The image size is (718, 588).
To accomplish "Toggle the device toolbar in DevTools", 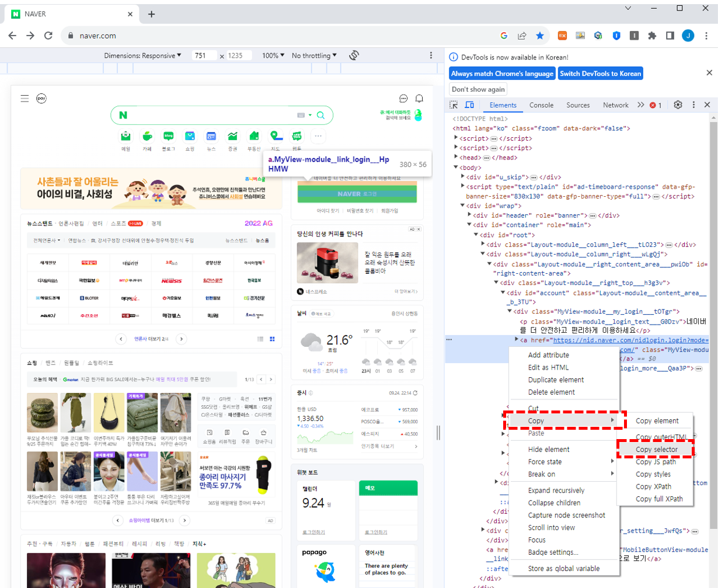I will pyautogui.click(x=469, y=105).
